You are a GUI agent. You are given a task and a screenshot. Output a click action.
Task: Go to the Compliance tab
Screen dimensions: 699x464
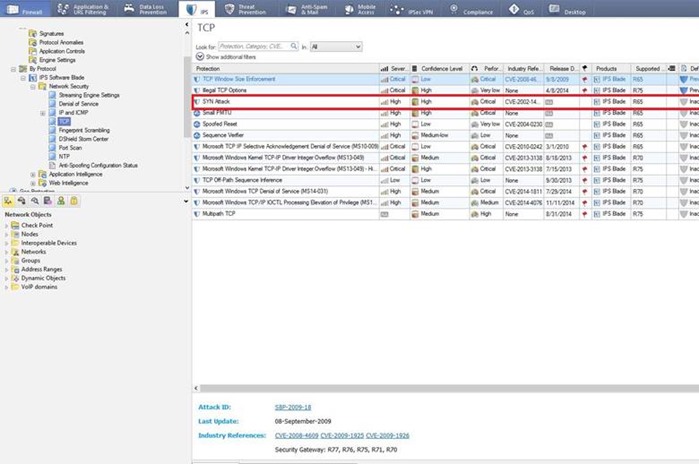(x=472, y=9)
